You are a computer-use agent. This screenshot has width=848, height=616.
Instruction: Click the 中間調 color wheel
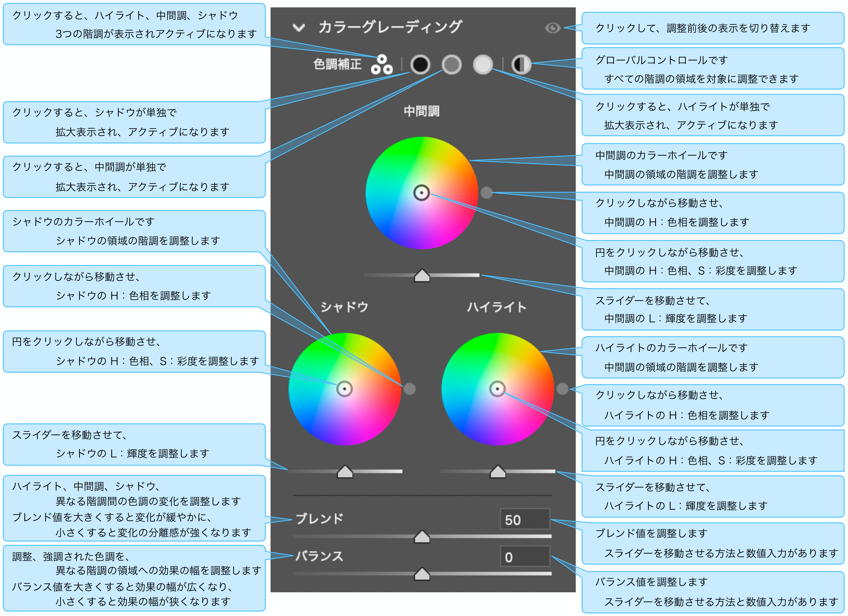(422, 193)
